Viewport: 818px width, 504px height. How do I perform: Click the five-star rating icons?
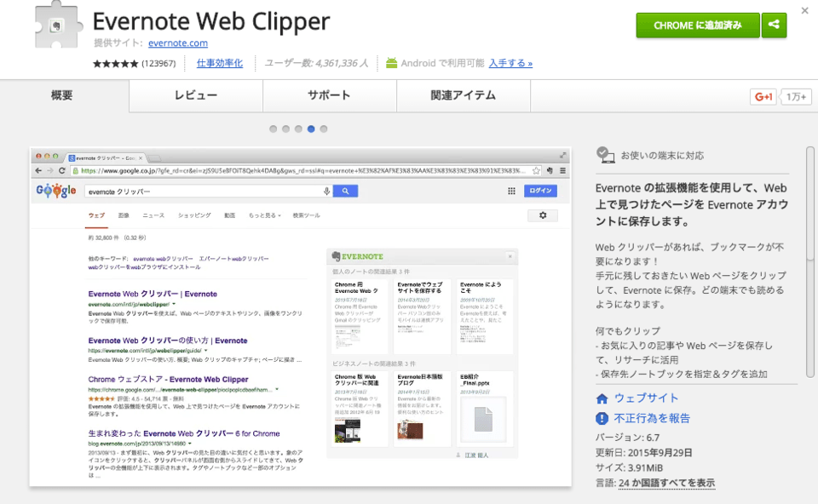(115, 63)
